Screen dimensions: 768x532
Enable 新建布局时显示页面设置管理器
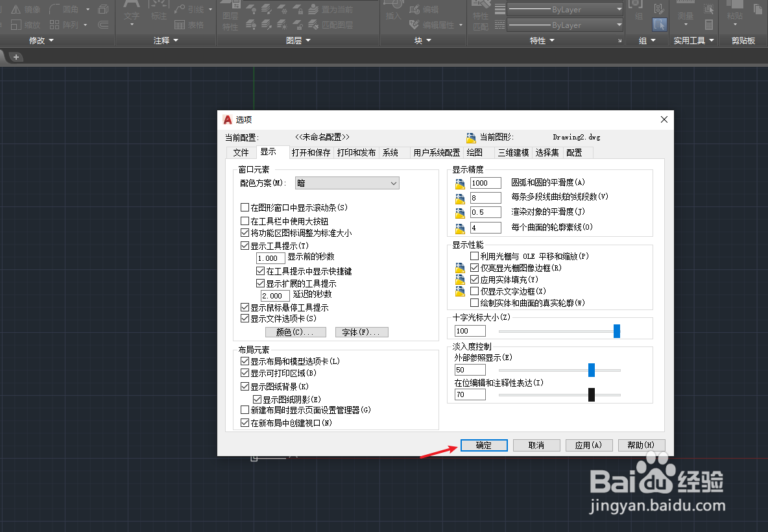245,409
